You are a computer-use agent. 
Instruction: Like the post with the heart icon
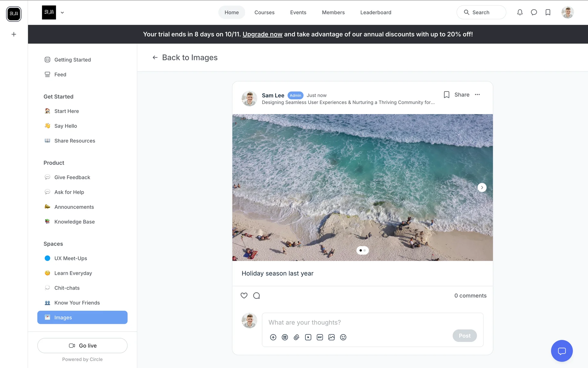(244, 296)
